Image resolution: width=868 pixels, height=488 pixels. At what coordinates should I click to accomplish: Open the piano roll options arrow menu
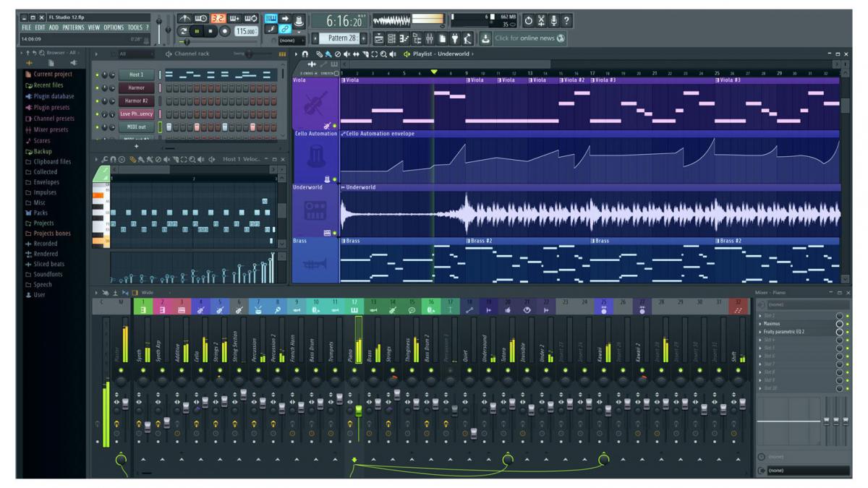click(96, 158)
